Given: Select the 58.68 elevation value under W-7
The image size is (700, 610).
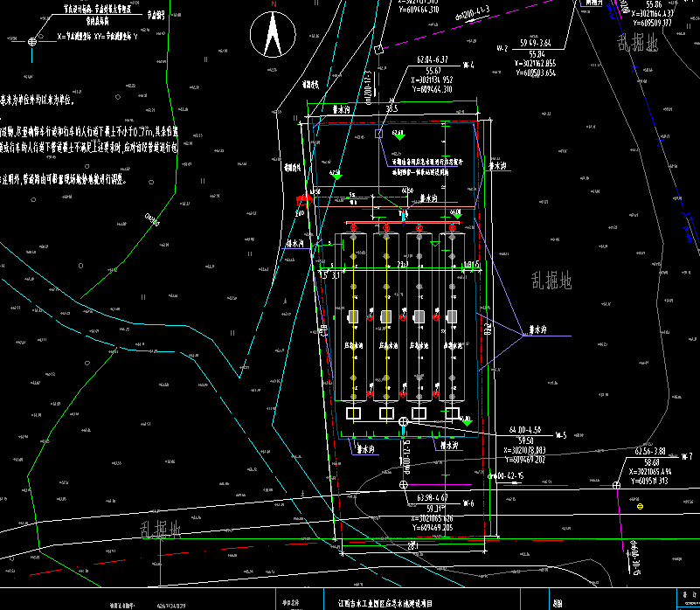Looking at the screenshot, I should click(651, 462).
